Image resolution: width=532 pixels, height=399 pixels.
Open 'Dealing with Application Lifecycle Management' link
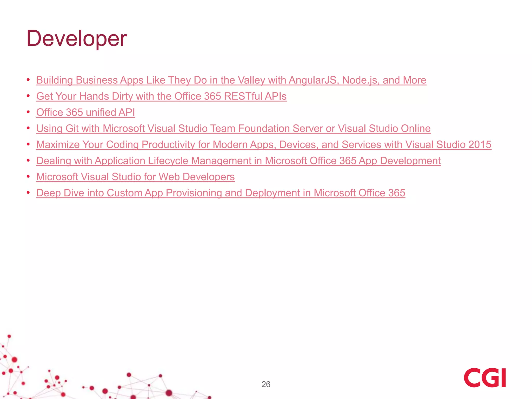[238, 161]
